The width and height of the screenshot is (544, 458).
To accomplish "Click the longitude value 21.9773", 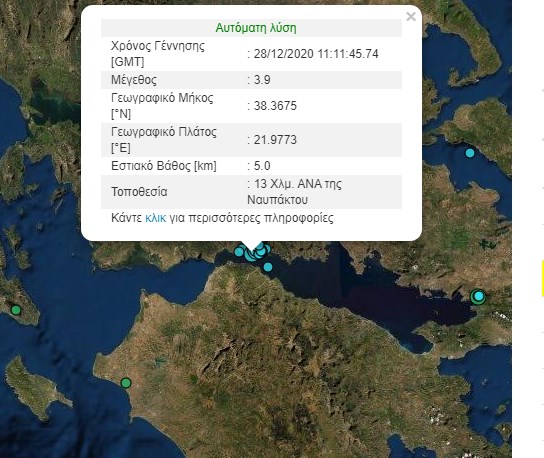I will (275, 140).
